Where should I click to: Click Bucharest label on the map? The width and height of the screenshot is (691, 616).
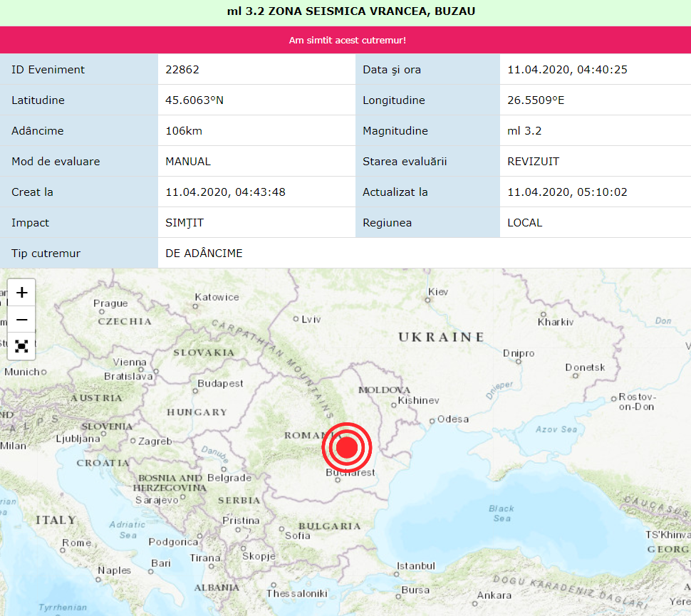pos(350,472)
